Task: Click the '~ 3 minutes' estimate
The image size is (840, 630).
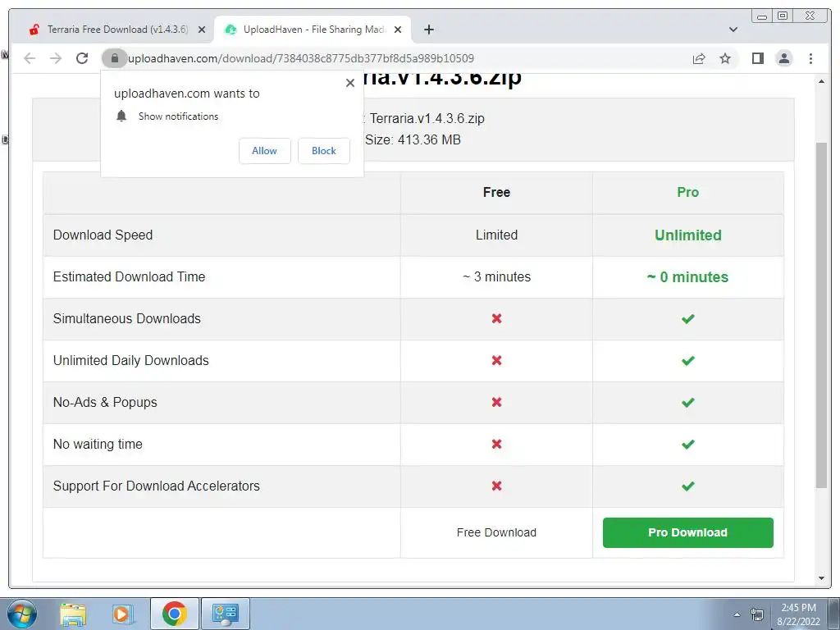Action: [x=496, y=276]
